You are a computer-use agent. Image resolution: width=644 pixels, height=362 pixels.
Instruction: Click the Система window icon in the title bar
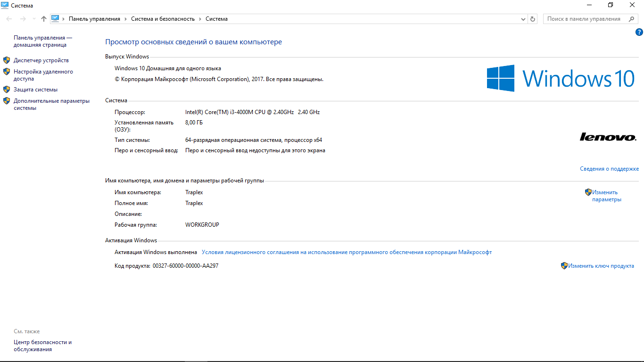pos(5,5)
